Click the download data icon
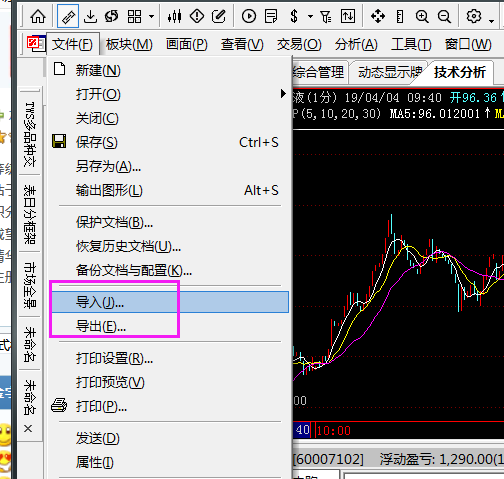Image resolution: width=504 pixels, height=479 pixels. click(x=90, y=16)
